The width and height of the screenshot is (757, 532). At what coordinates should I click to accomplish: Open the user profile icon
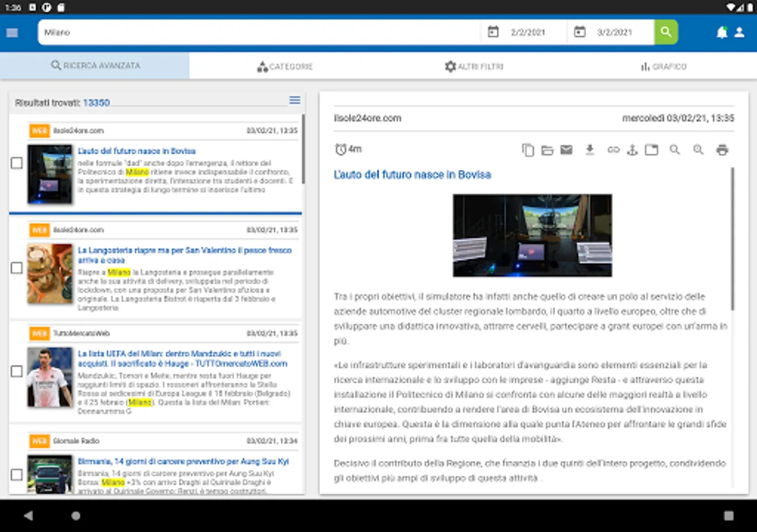point(739,33)
